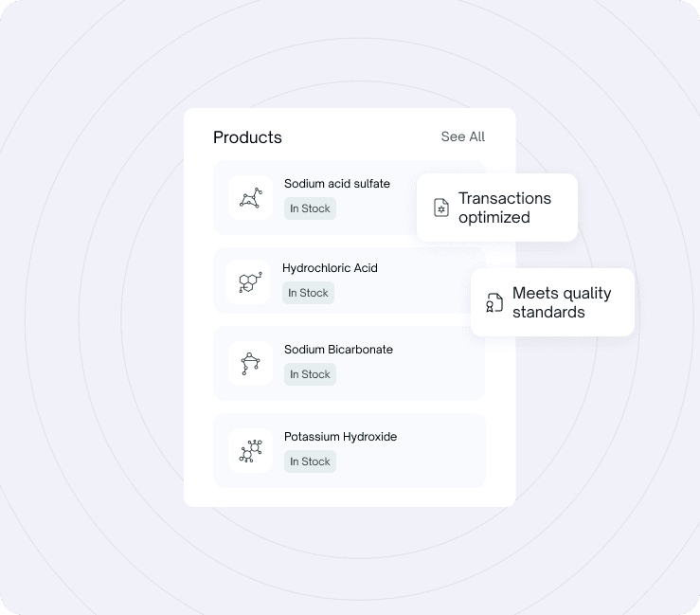Click the document gear icon beside Transactions optimized
Screen dimensions: 700x615
(x=441, y=208)
